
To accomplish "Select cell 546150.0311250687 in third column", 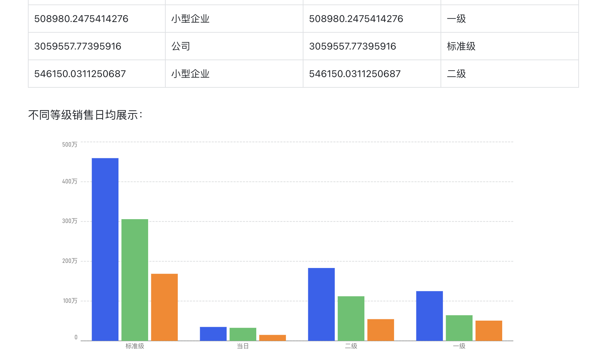I will pos(372,74).
